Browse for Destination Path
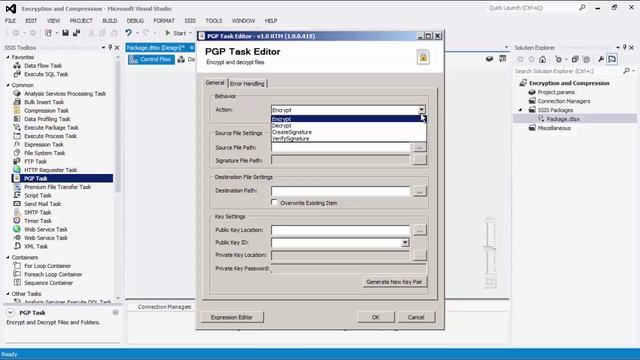The image size is (640, 360). click(x=419, y=191)
